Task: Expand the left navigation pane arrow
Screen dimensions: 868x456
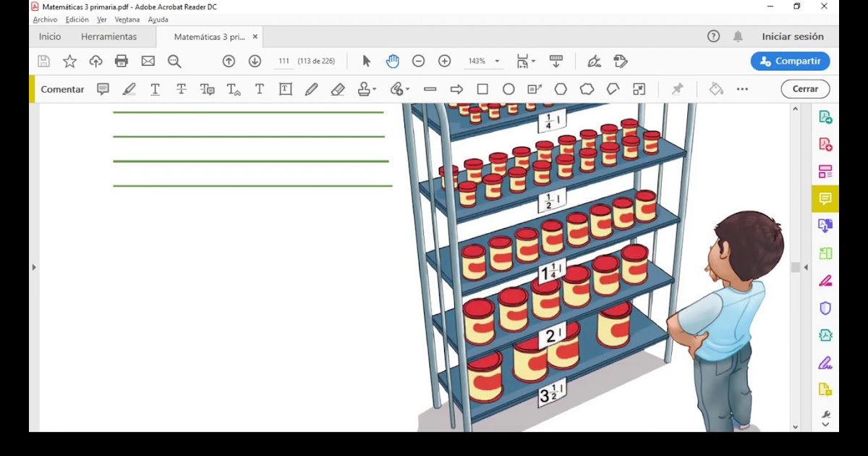Action: [x=34, y=267]
